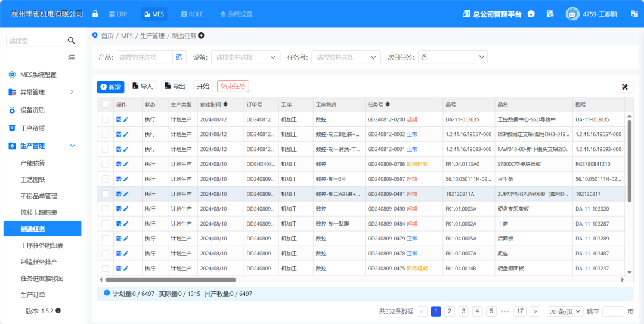This screenshot has width=644, height=324.
Task: Click the pencil edit icon in first row
Action: point(126,119)
